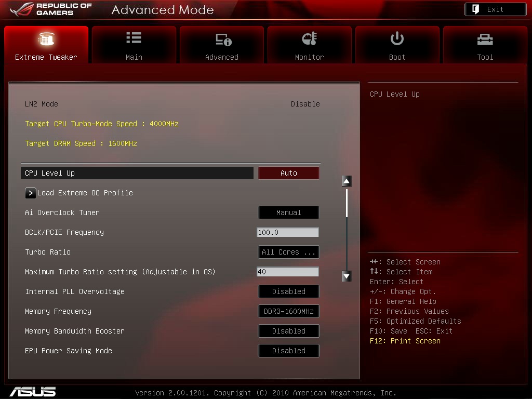Click the Tool drive icon
532x399 pixels.
click(485, 39)
